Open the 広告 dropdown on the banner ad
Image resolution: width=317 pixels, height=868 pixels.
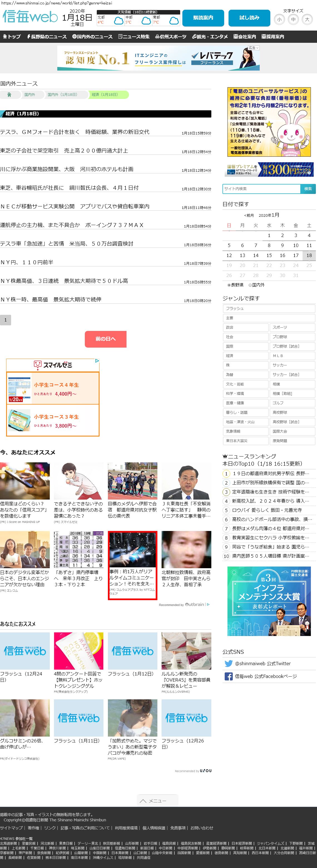coord(253,48)
